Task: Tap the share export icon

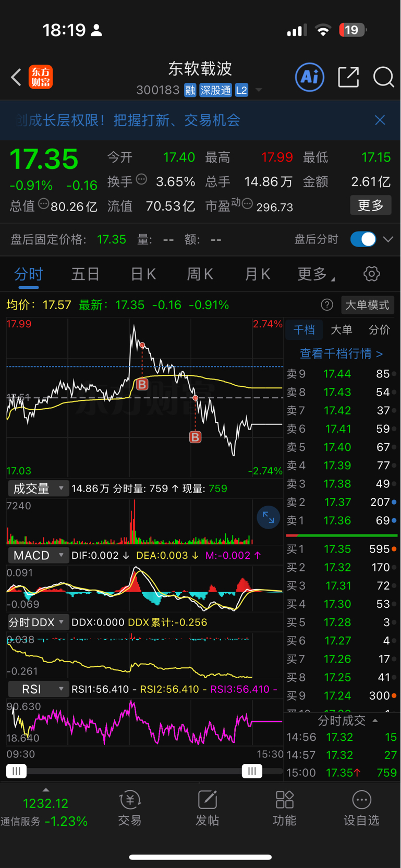Action: point(348,77)
